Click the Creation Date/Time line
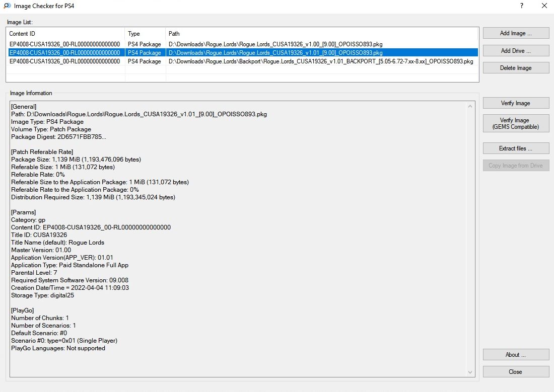This screenshot has width=554, height=392. 70,288
